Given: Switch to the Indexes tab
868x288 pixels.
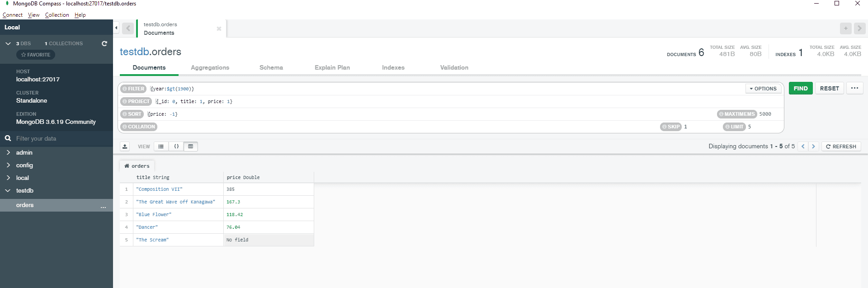Looking at the screenshot, I should click(393, 67).
